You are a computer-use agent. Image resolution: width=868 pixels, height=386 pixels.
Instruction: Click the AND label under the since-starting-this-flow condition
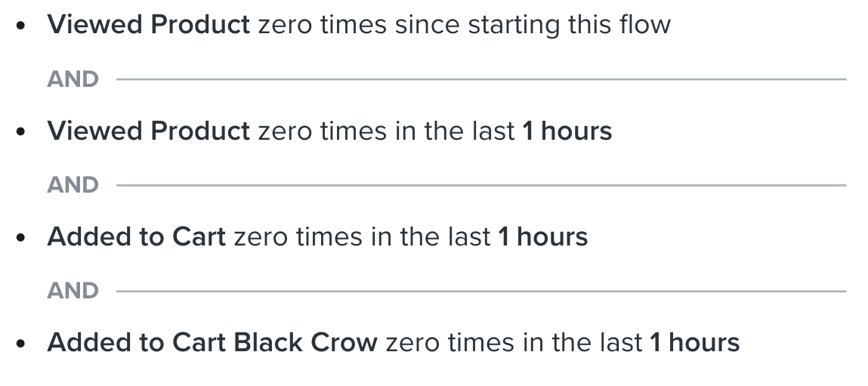coord(73,79)
